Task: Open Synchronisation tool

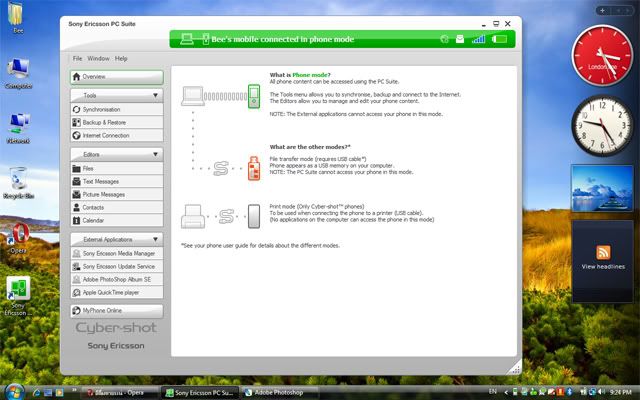Action: pyautogui.click(x=117, y=109)
